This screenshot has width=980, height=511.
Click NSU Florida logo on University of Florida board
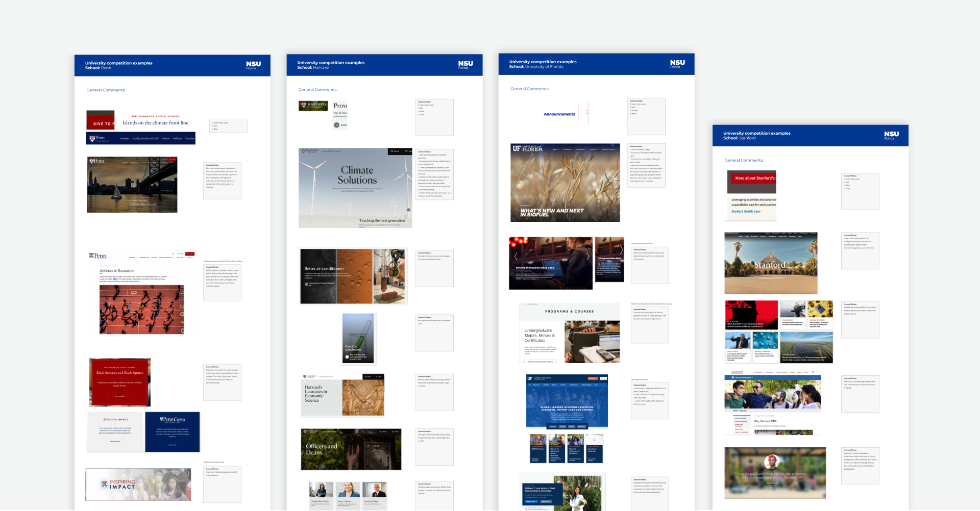coord(677,63)
